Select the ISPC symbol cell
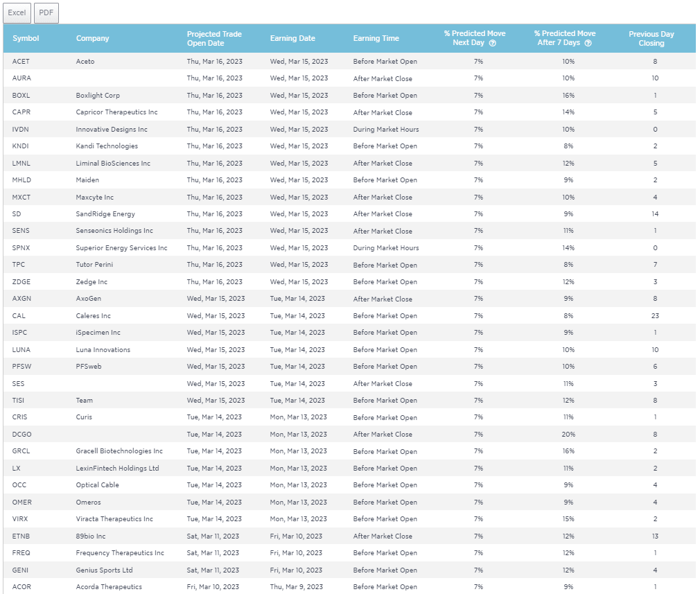 point(19,333)
